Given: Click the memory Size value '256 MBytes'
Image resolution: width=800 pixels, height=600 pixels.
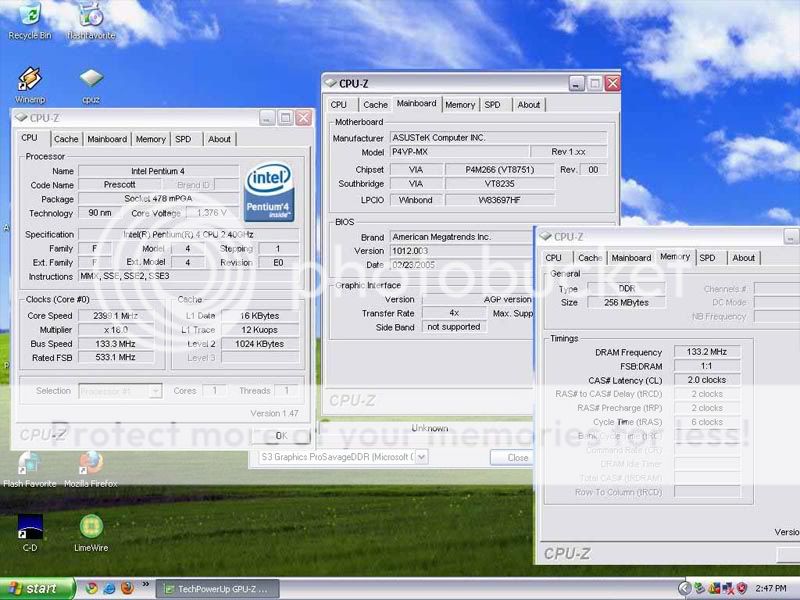Looking at the screenshot, I should click(626, 302).
